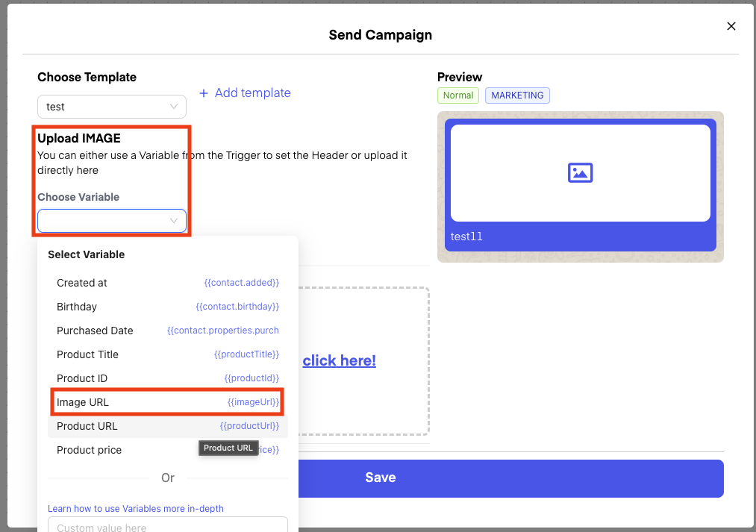Screen dimensions: 756x532
Task: Open the click here! upload link
Action: tap(339, 360)
